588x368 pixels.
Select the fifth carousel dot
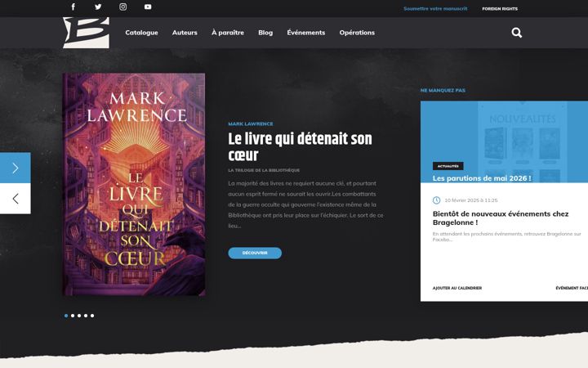click(92, 316)
